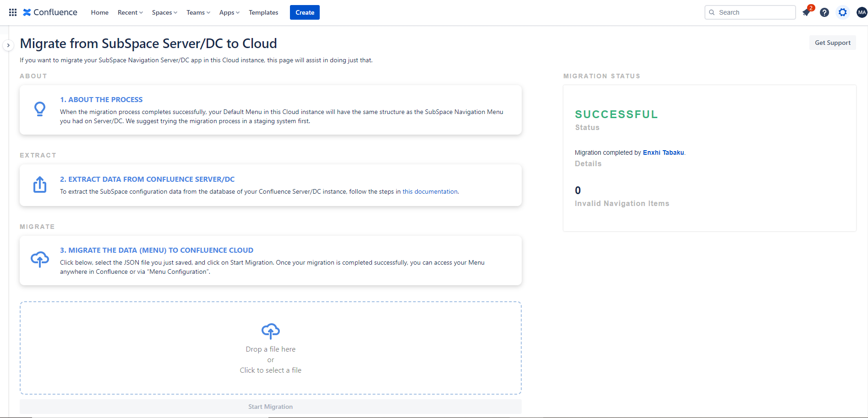Expand the left sidebar with chevron
This screenshot has width=868, height=418.
[x=8, y=45]
